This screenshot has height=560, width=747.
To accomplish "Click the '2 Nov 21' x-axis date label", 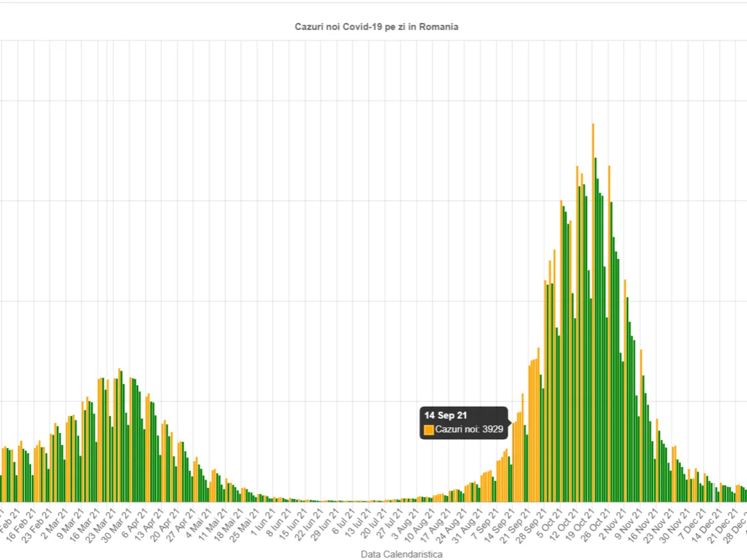I will [611, 525].
